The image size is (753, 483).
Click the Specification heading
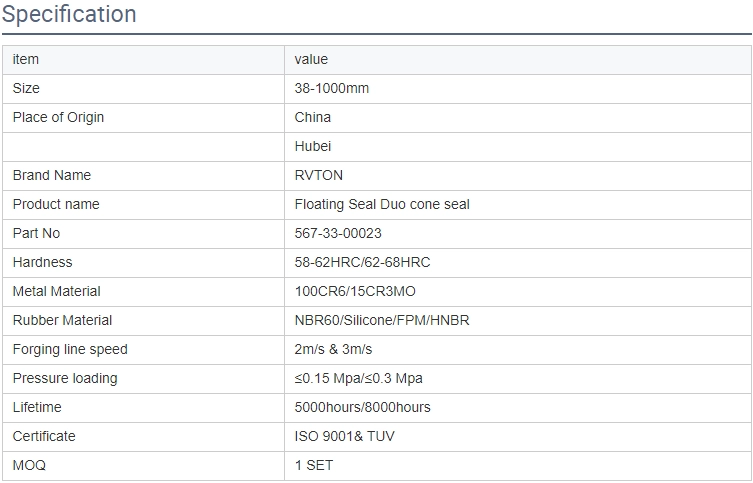coord(69,14)
